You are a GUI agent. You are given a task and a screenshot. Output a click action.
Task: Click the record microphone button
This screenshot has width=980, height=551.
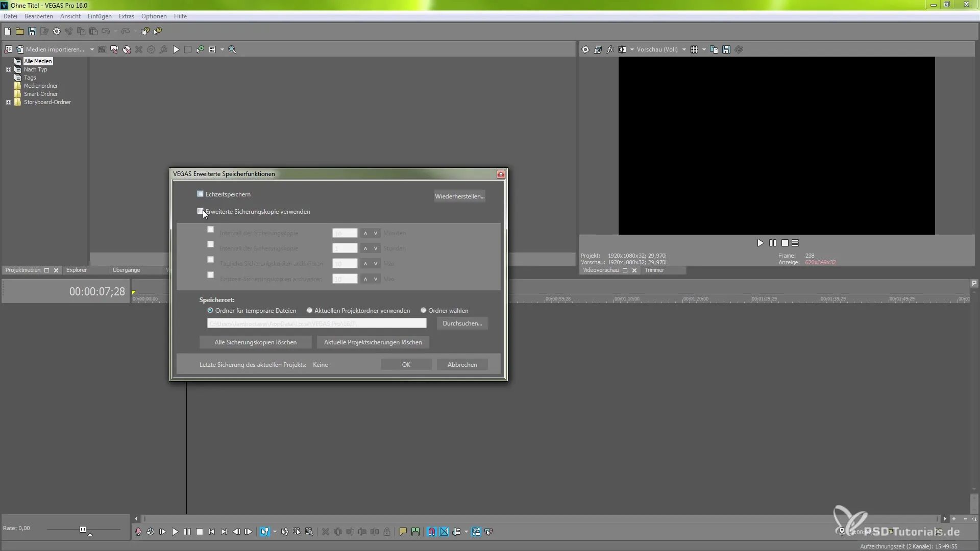click(138, 532)
